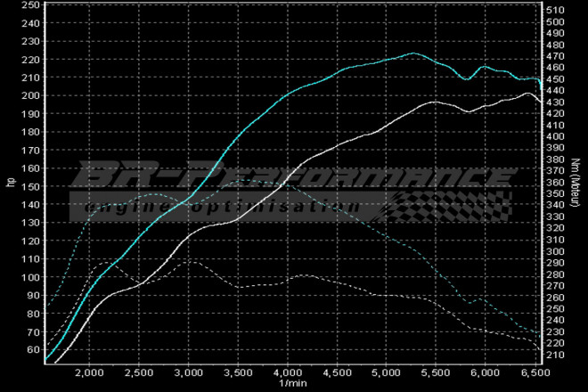Image resolution: width=588 pixels, height=392 pixels.
Task: Click the 'hp' label on the left axis
Action: pos(11,183)
